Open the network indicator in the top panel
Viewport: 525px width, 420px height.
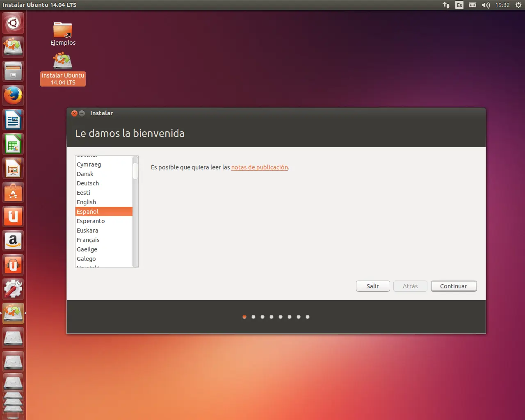pos(446,5)
